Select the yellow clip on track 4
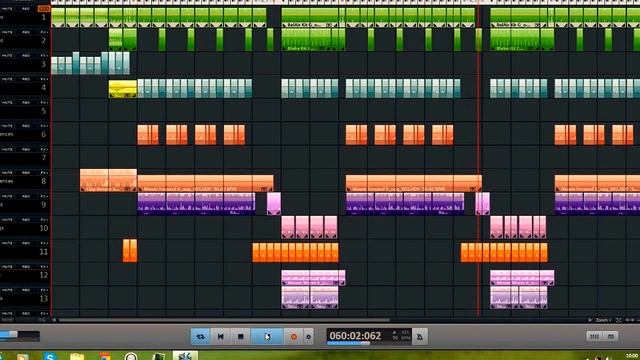The width and height of the screenshot is (640, 360). coord(123,89)
